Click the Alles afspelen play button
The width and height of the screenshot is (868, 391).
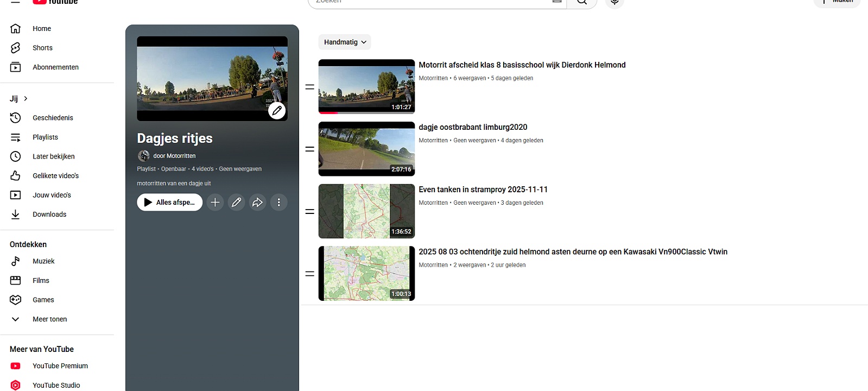pyautogui.click(x=170, y=203)
